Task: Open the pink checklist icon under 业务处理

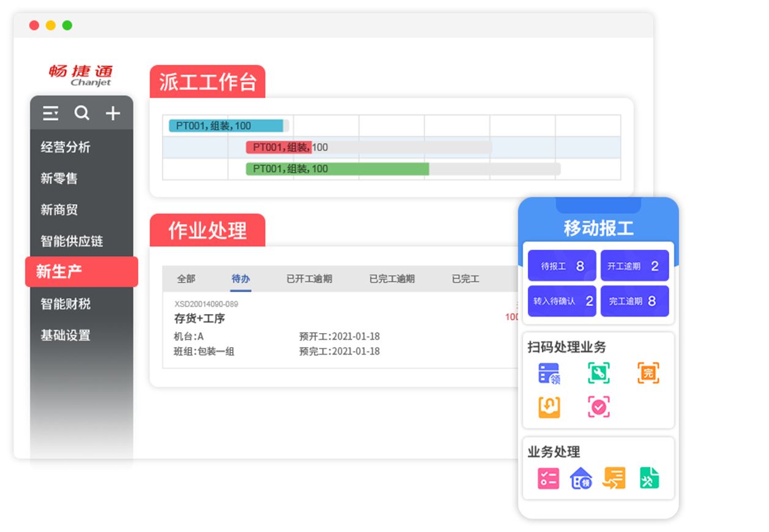Action: click(548, 478)
